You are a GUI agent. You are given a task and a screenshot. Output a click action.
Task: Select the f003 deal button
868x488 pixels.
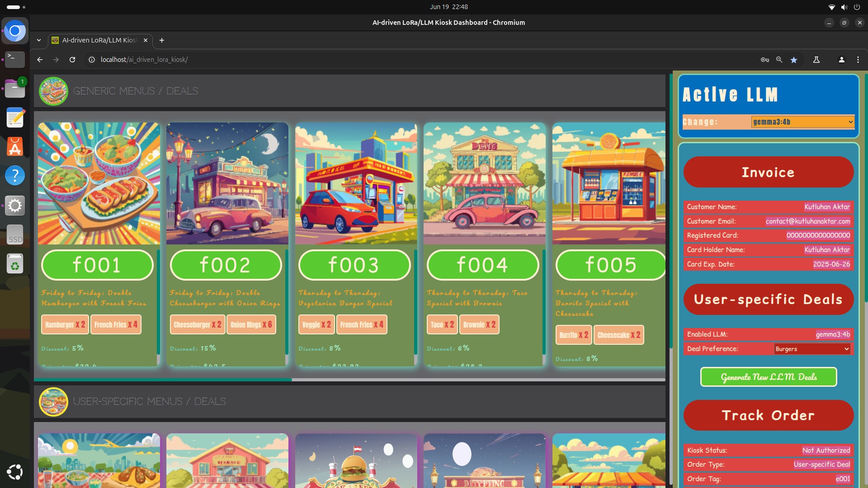click(x=354, y=265)
